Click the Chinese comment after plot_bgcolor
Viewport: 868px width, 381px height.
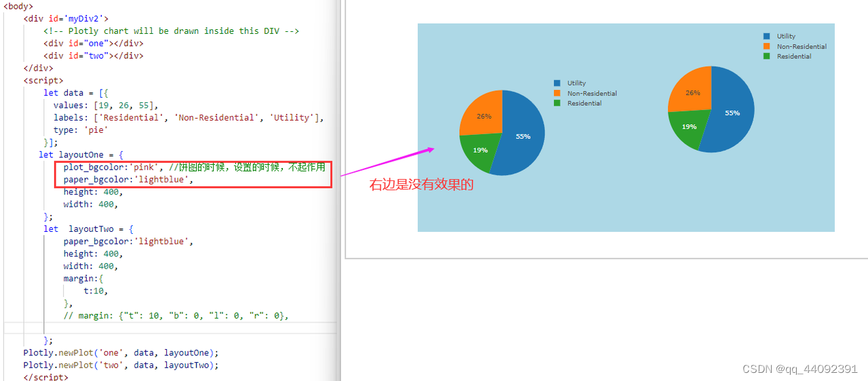[248, 167]
